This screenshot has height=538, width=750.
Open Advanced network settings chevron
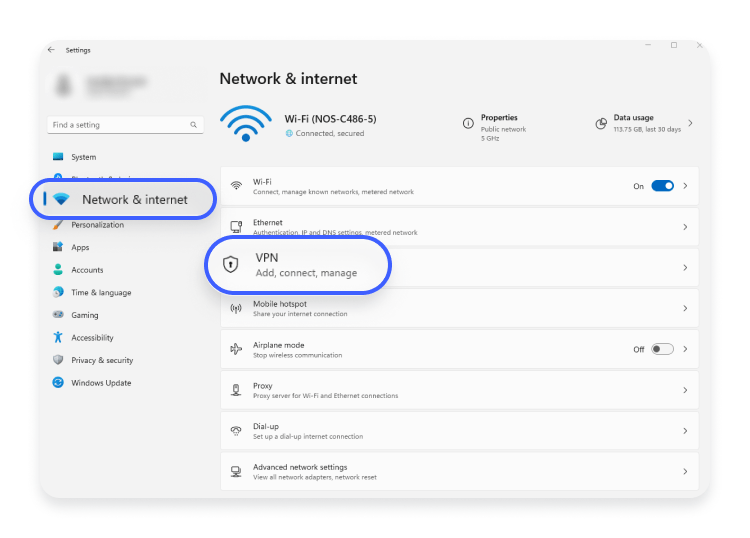pyautogui.click(x=685, y=472)
